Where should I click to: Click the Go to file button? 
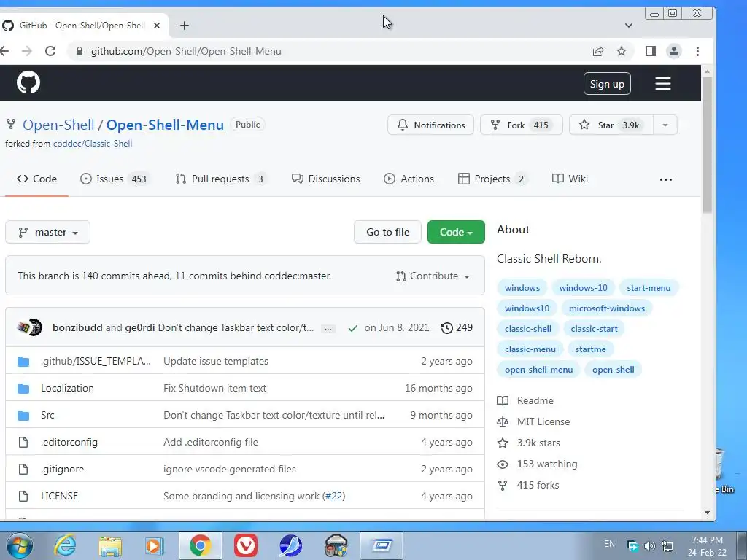387,232
